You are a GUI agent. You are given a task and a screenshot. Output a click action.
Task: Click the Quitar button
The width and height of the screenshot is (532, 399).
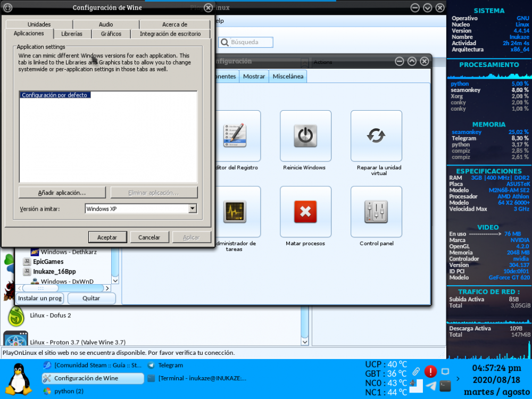92,298
